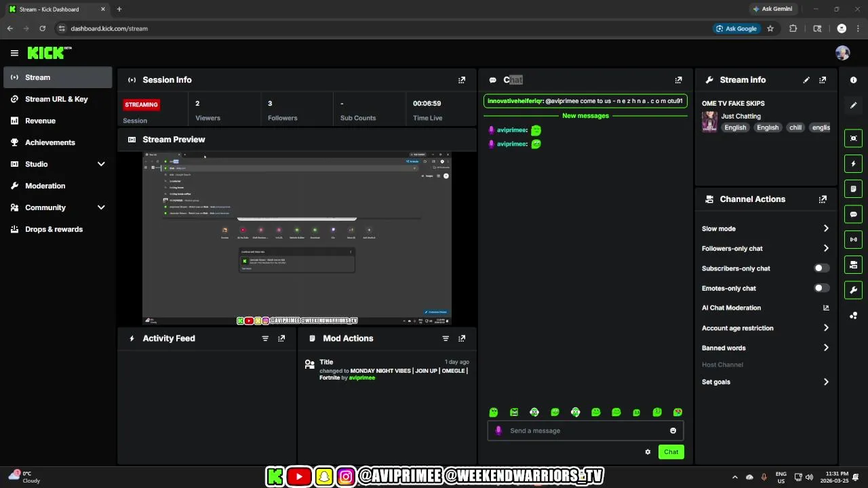The height and width of the screenshot is (488, 868).
Task: Open Account age restriction settings
Action: click(766, 328)
